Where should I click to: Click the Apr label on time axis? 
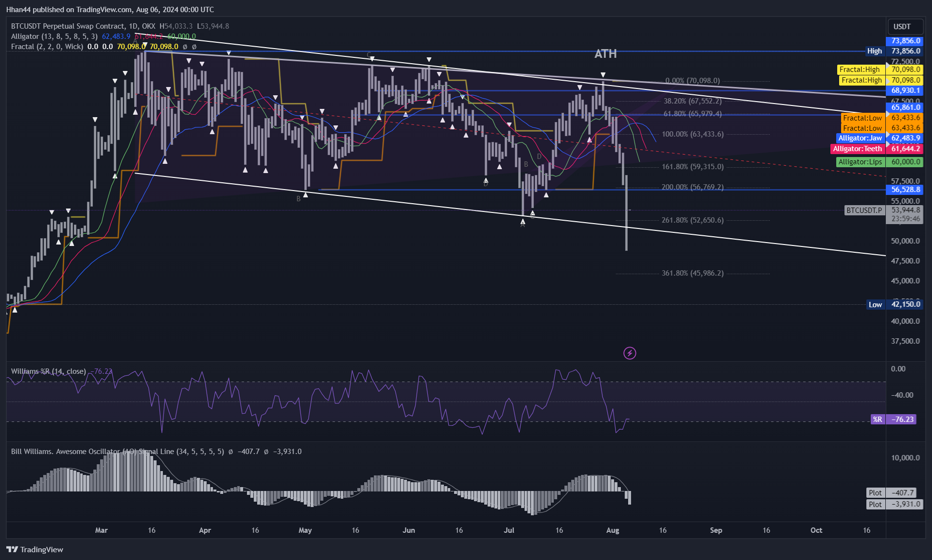pos(205,530)
